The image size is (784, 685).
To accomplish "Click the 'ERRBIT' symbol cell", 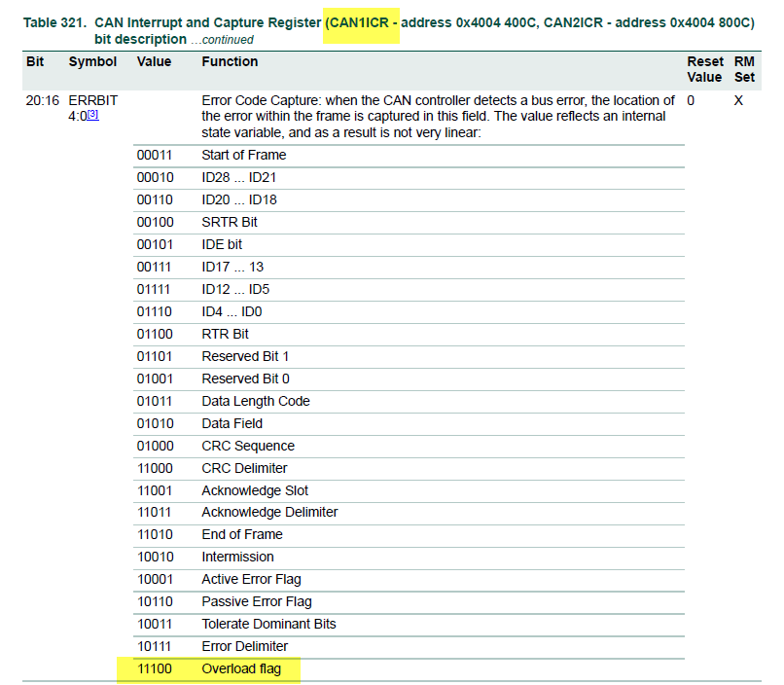I will pos(93,100).
